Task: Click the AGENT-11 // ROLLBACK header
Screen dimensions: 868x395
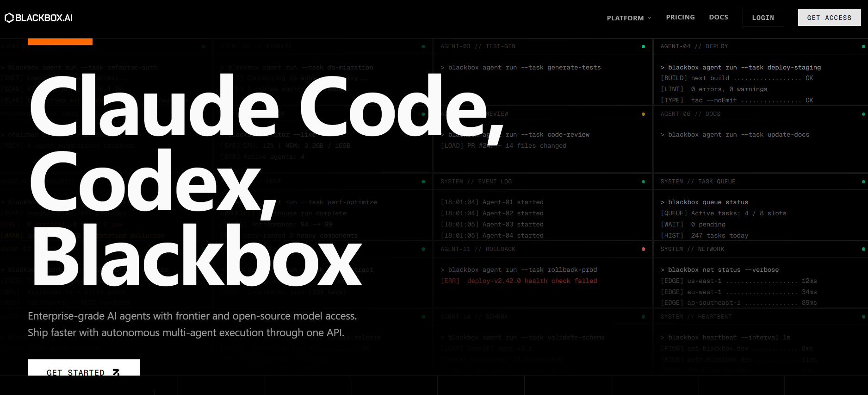Action: click(478, 249)
